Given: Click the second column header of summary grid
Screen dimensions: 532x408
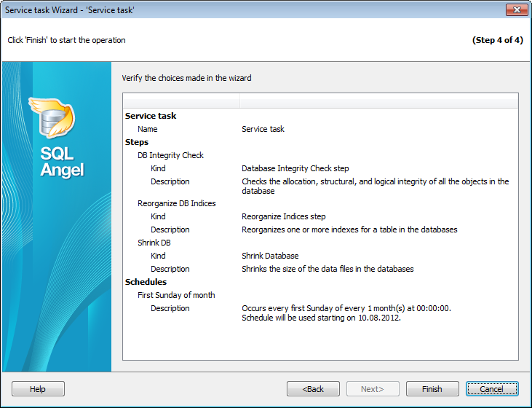Looking at the screenshot, I should [379, 101].
